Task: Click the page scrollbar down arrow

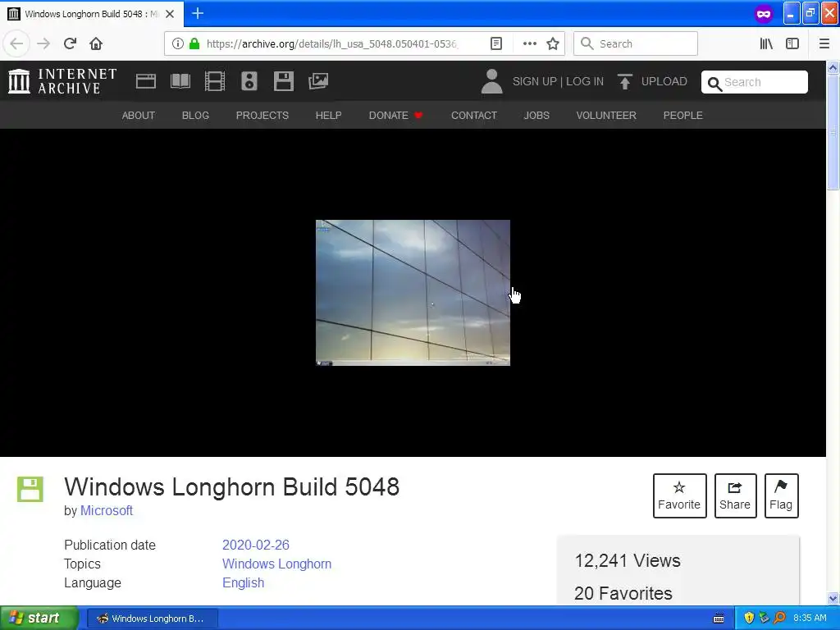Action: pos(833,598)
